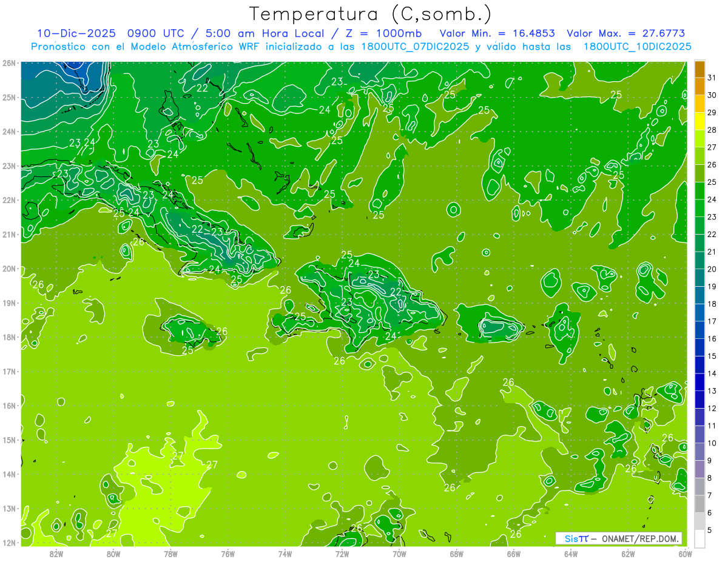Click the brown swatch above 31 on color scale
The image size is (728, 562).
tap(699, 69)
